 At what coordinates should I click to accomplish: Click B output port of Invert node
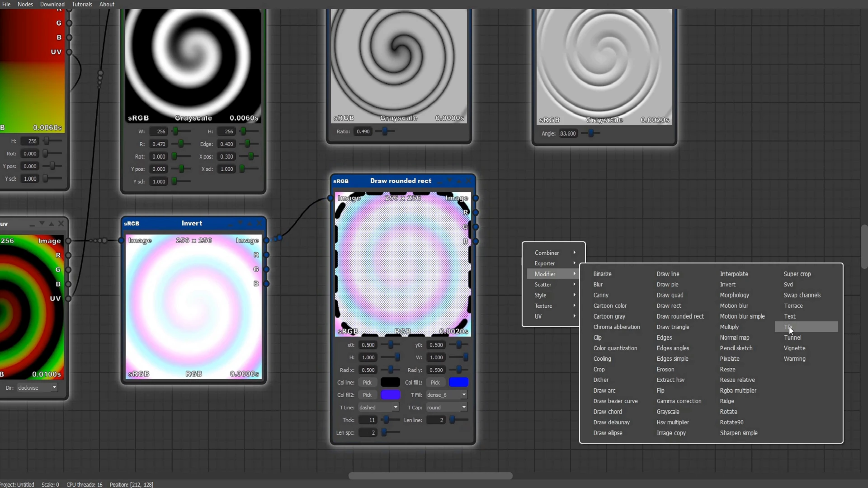pos(267,284)
